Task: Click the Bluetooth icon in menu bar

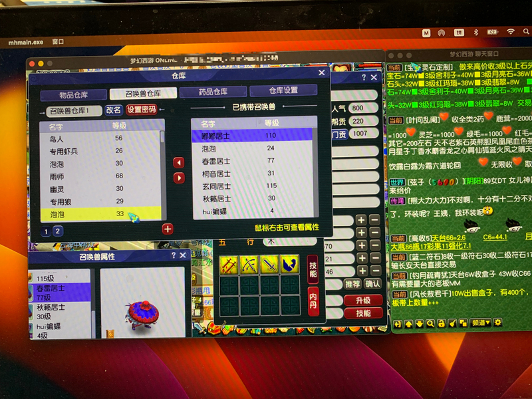Action: 475,32
